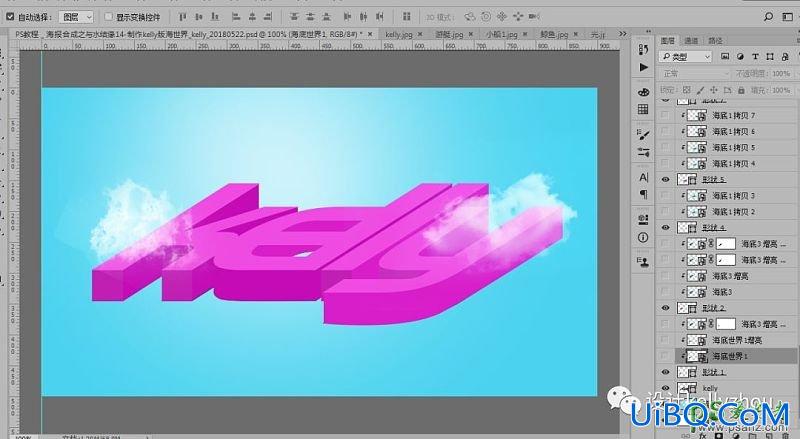Hide the 形状 1 layer
This screenshot has width=800, height=439.
point(665,372)
